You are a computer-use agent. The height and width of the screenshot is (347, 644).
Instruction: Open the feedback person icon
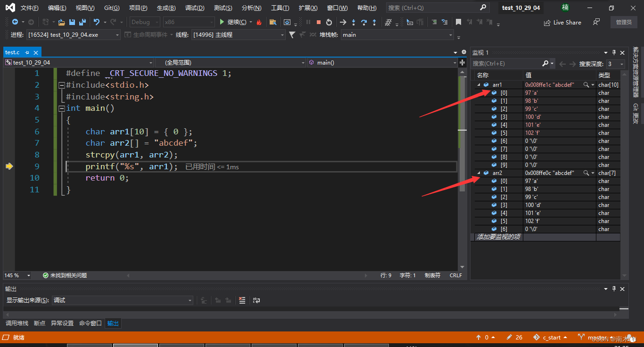(x=596, y=22)
